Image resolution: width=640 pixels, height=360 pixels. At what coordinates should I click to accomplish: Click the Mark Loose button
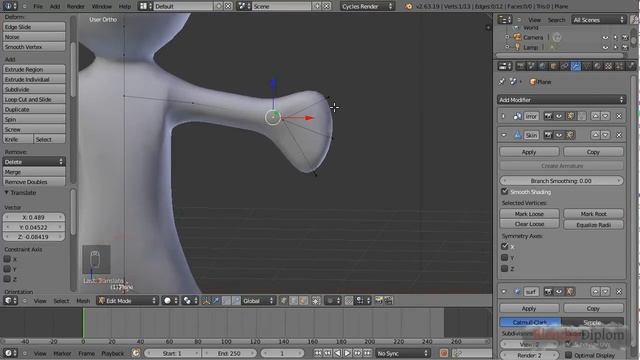(x=529, y=214)
